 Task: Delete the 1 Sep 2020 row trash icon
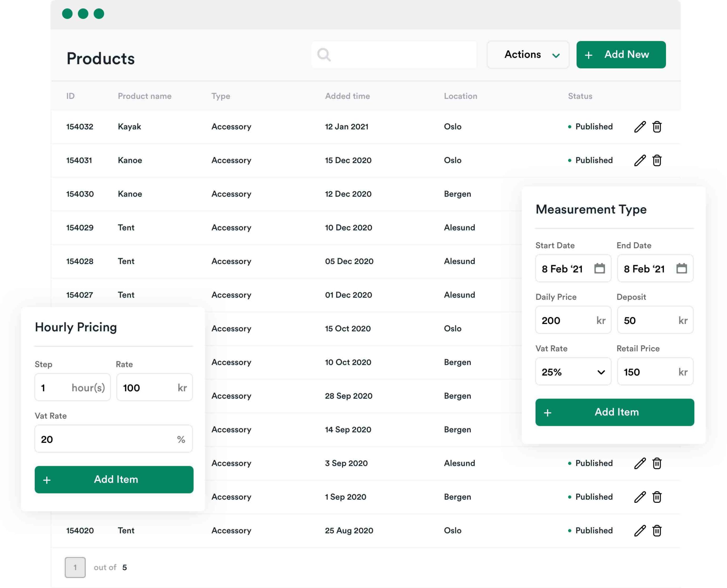[x=657, y=497]
